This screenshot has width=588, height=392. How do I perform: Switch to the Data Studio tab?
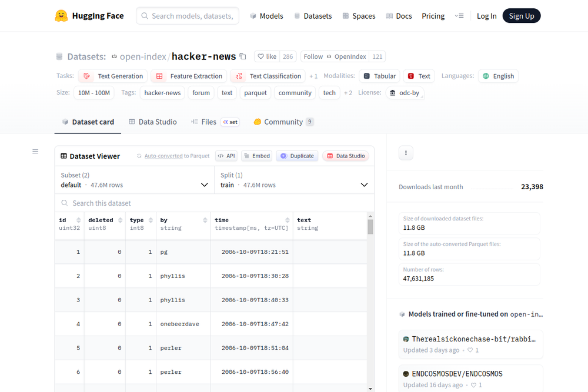click(152, 122)
